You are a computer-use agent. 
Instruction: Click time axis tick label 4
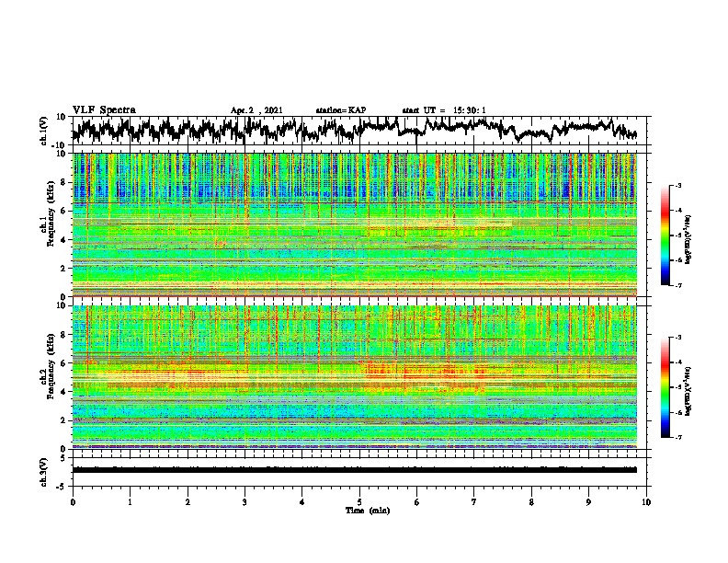coord(302,502)
